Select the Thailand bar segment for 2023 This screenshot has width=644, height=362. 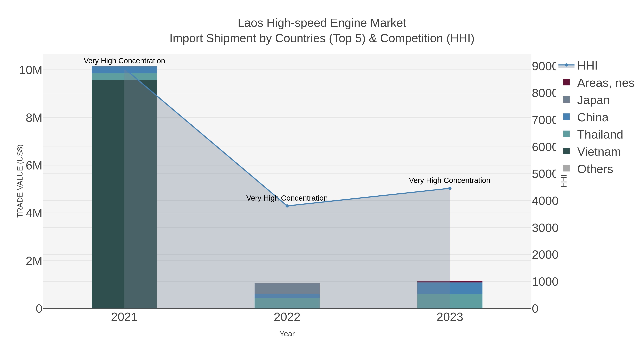[x=450, y=301]
